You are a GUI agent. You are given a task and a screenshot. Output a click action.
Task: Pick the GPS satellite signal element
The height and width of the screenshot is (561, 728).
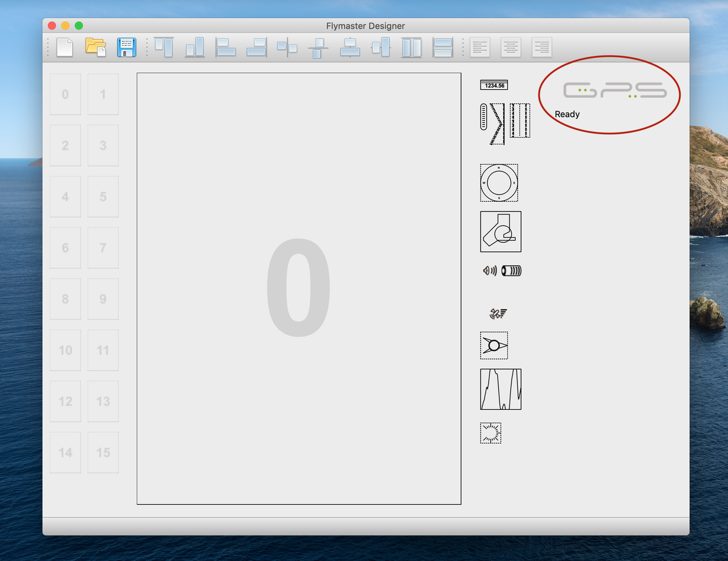[498, 313]
